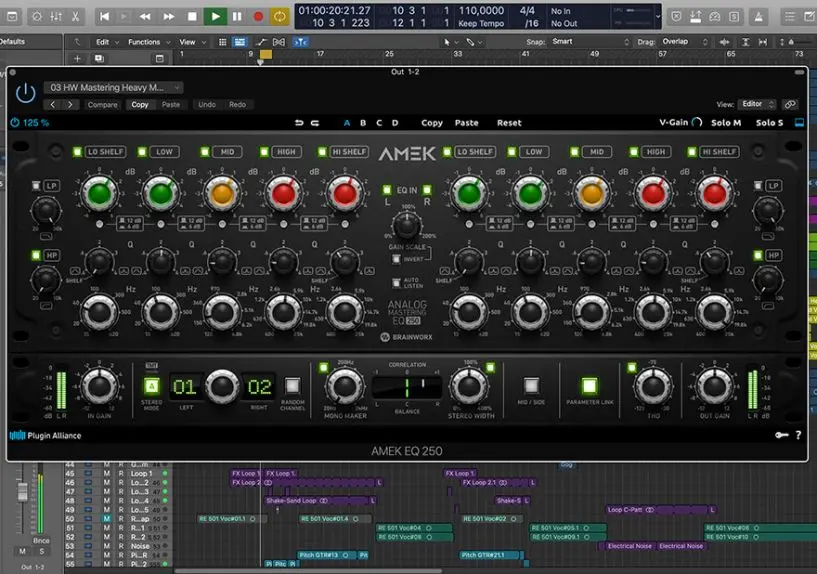Toggle the right channel HI SHELF band
The height and width of the screenshot is (574, 817).
coord(691,152)
